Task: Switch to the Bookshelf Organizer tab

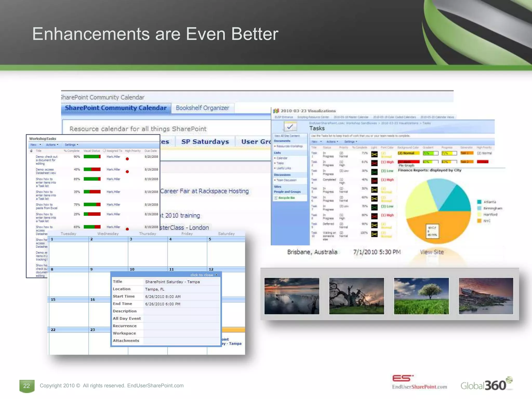Action: pyautogui.click(x=202, y=108)
